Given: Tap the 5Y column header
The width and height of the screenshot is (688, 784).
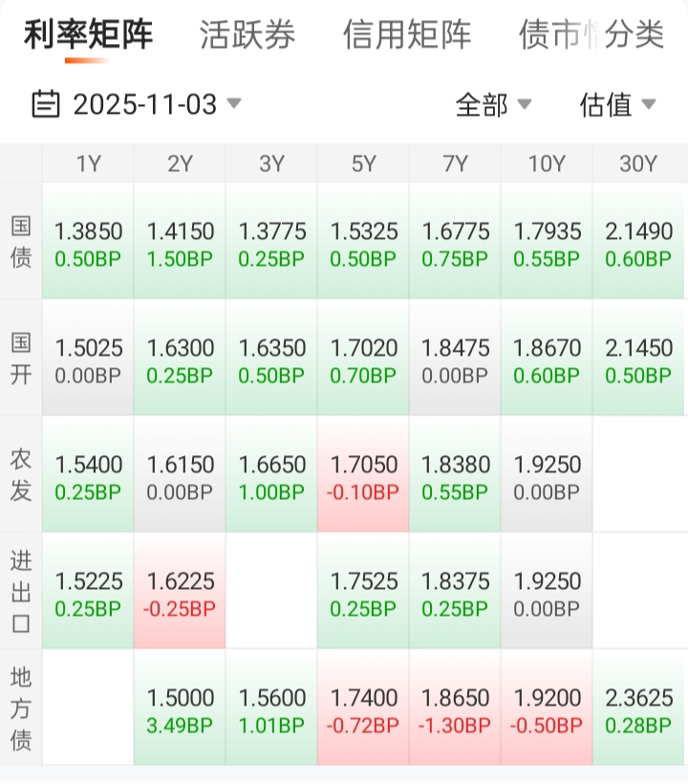Looking at the screenshot, I should [x=363, y=163].
